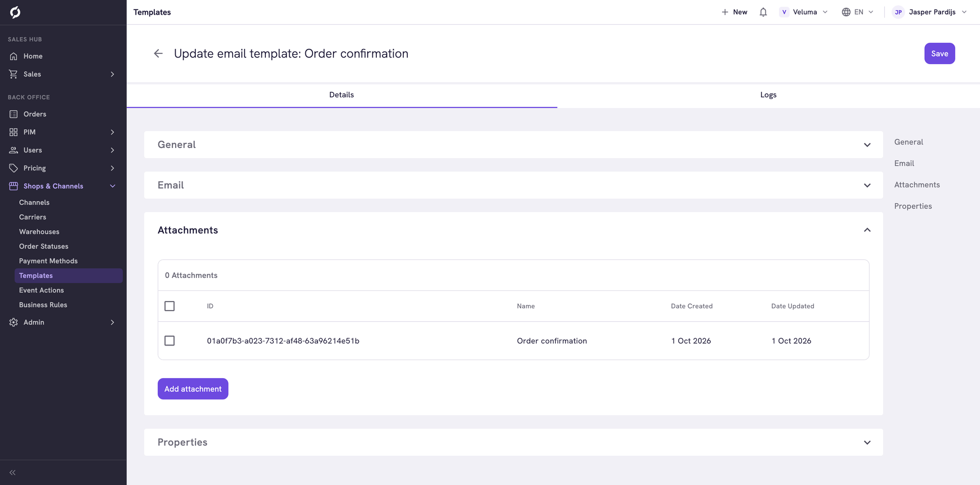Screen dimensions: 980x485
Task: Click the Admin gear icon
Action: pos(14,322)
